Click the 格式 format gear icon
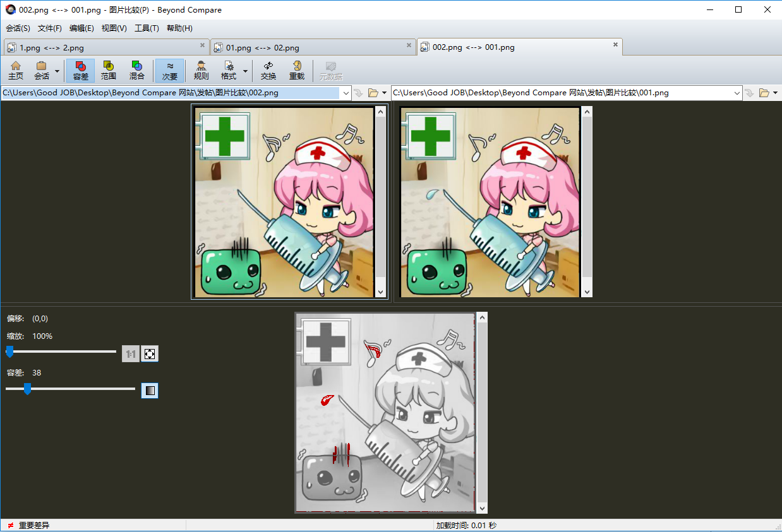The width and height of the screenshot is (782, 532). pyautogui.click(x=229, y=70)
